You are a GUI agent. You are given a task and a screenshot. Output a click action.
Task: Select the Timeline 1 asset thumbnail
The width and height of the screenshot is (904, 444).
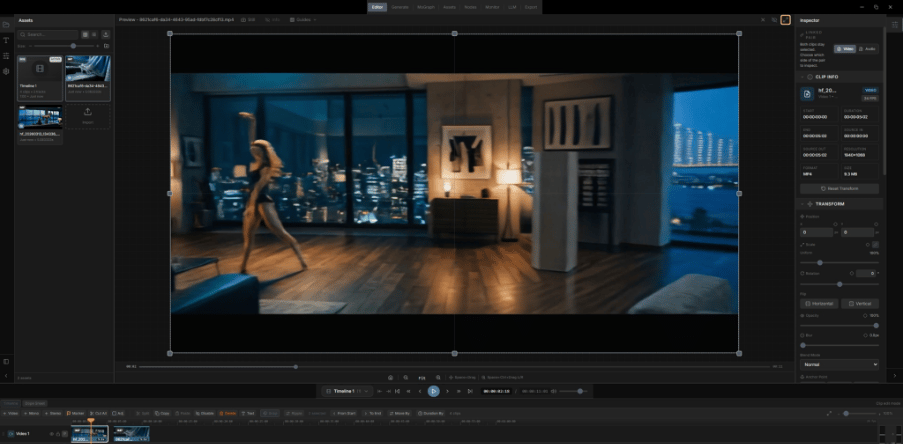(x=39, y=74)
